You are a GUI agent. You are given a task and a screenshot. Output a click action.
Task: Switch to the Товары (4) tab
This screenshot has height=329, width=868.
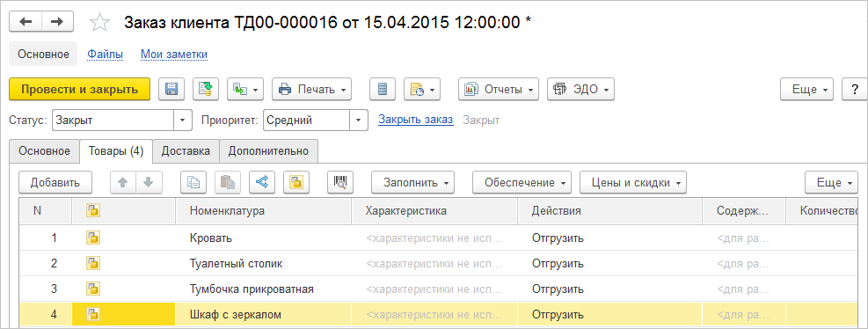[x=116, y=151]
